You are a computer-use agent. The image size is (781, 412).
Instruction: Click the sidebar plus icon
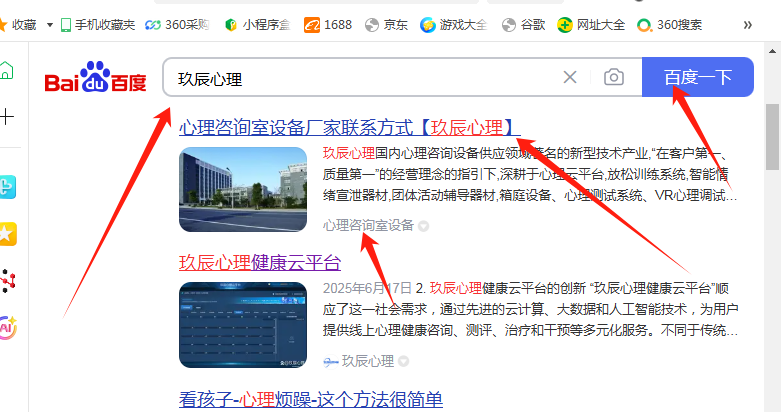click(x=6, y=117)
